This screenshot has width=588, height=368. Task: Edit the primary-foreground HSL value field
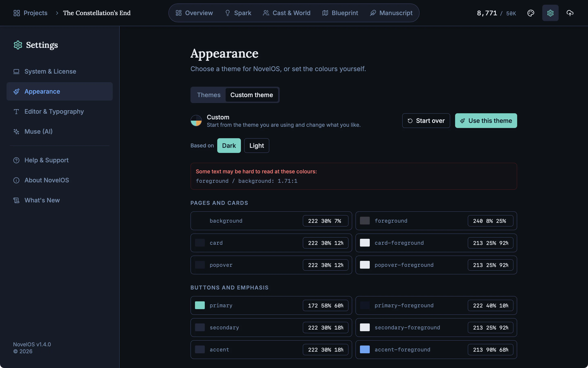click(491, 305)
